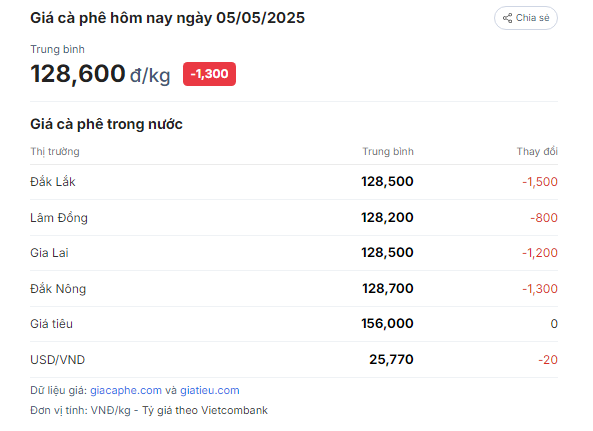Select the Đắk Nông market row
Image resolution: width=593 pixels, height=431 pixels.
point(294,288)
